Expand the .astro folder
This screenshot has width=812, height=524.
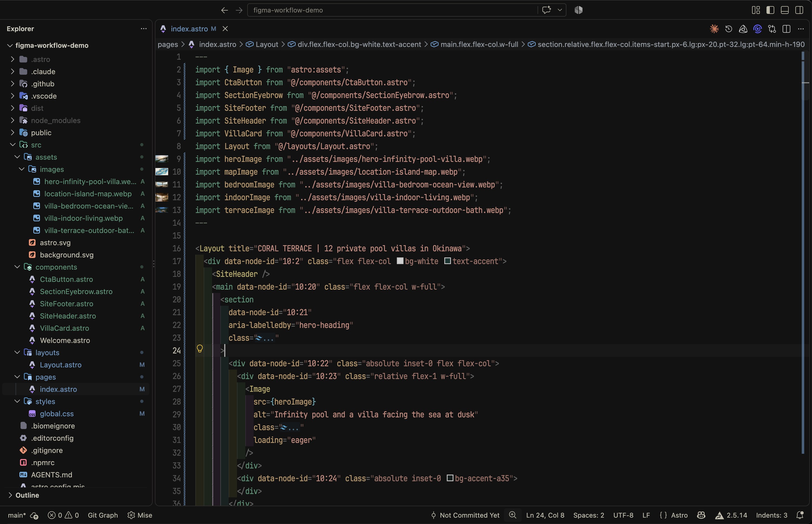pos(12,59)
